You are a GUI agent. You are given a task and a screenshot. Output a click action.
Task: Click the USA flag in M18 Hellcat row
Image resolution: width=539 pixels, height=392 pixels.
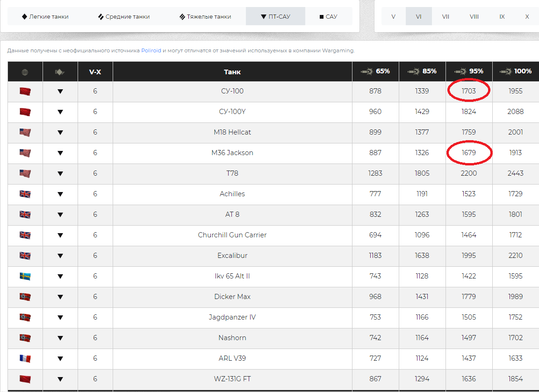click(25, 132)
